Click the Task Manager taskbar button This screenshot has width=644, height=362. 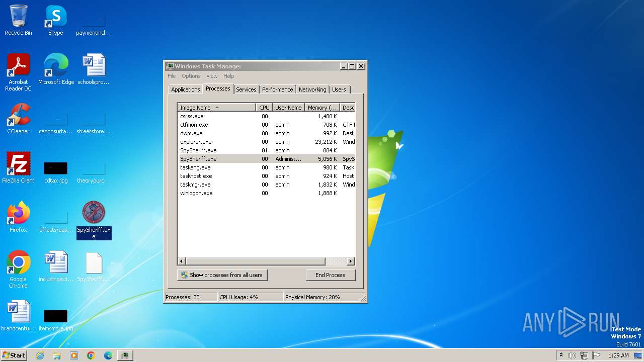click(x=125, y=355)
